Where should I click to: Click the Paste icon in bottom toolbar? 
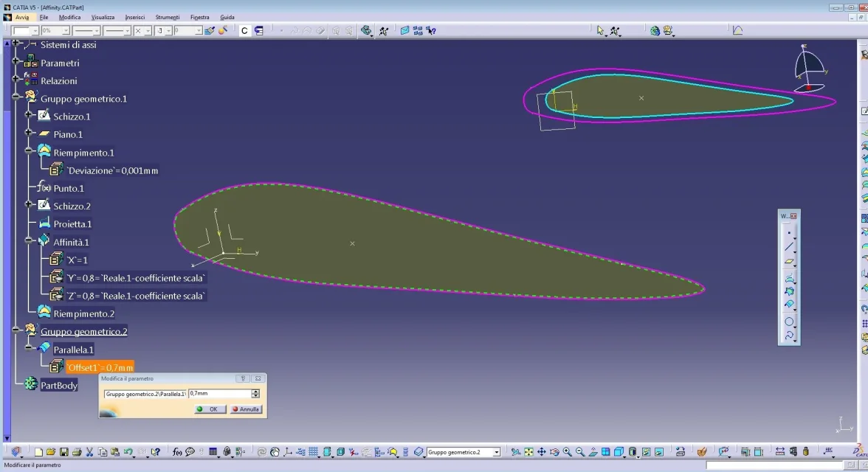115,452
